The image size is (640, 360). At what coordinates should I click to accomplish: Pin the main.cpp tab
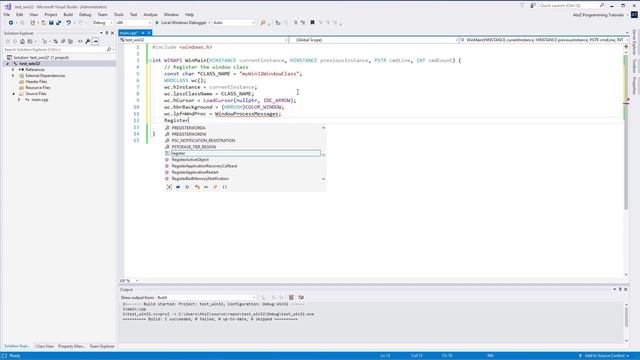[143, 33]
